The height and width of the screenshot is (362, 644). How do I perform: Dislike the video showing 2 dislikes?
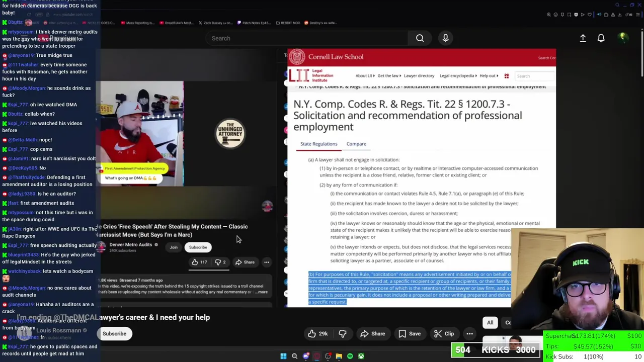(x=220, y=262)
